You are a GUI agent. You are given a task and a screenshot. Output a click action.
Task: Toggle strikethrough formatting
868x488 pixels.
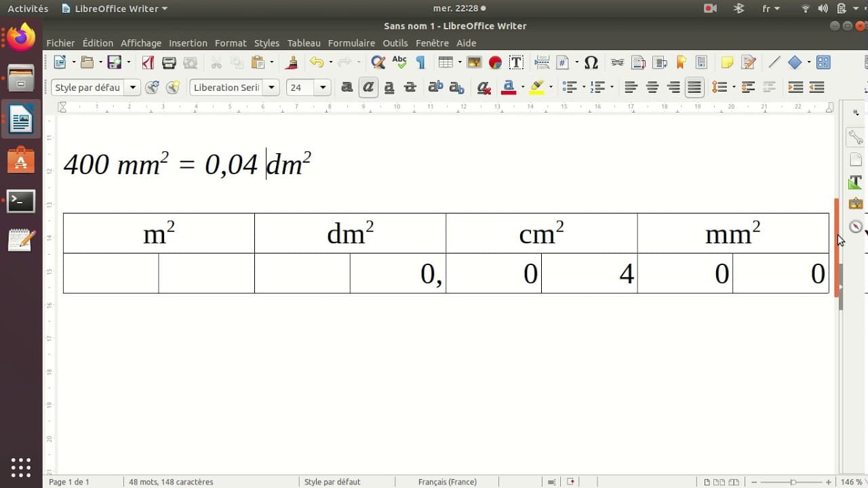410,87
